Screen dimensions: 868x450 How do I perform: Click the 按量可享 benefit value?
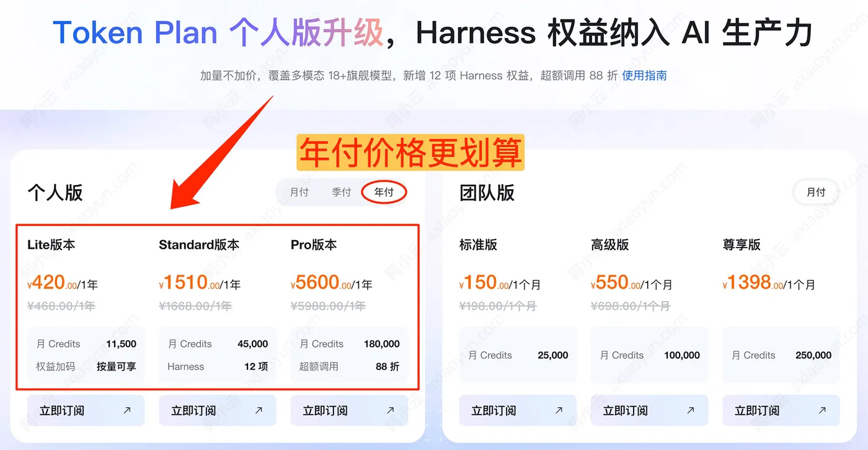coord(117,366)
